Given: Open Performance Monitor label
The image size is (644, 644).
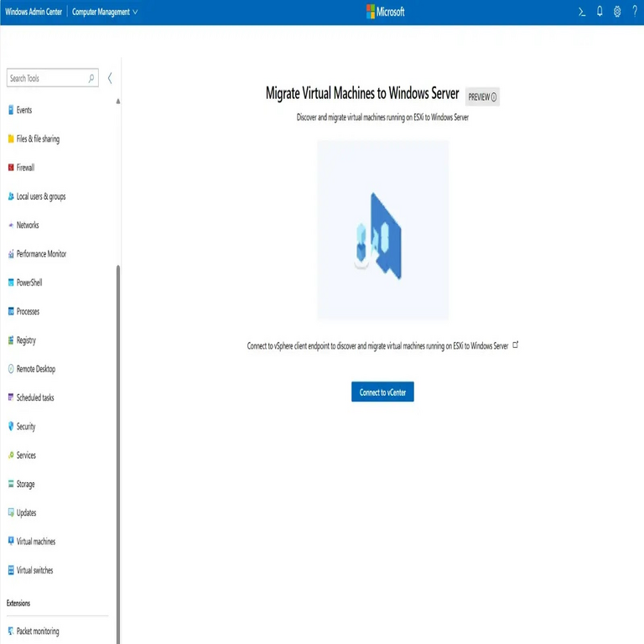Looking at the screenshot, I should (41, 254).
